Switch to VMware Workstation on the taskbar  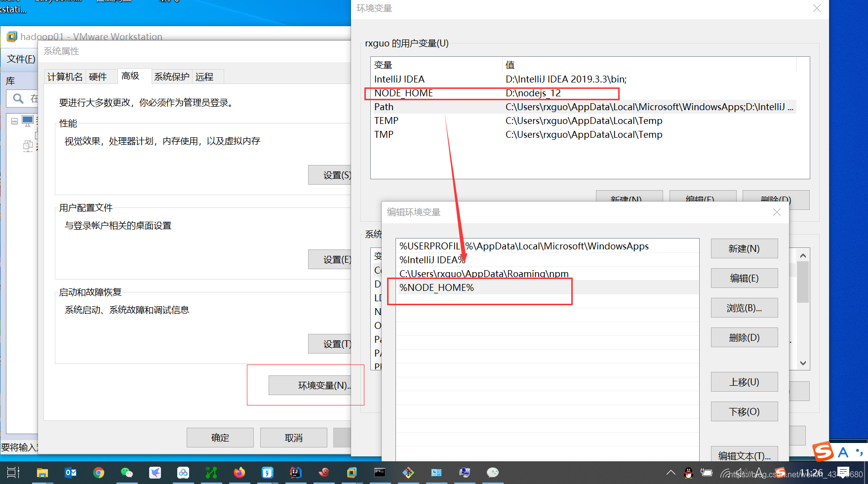[x=352, y=473]
